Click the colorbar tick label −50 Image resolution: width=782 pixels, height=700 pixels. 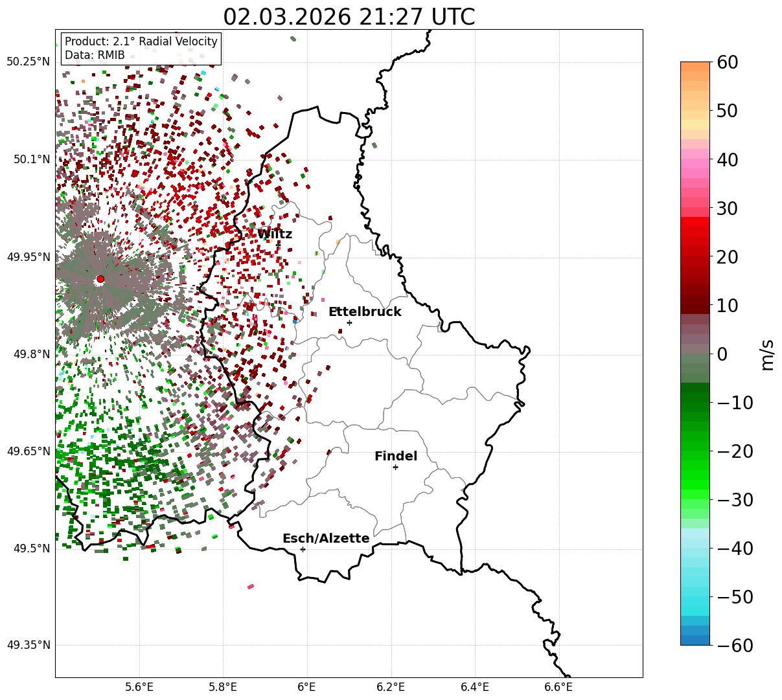click(x=735, y=597)
